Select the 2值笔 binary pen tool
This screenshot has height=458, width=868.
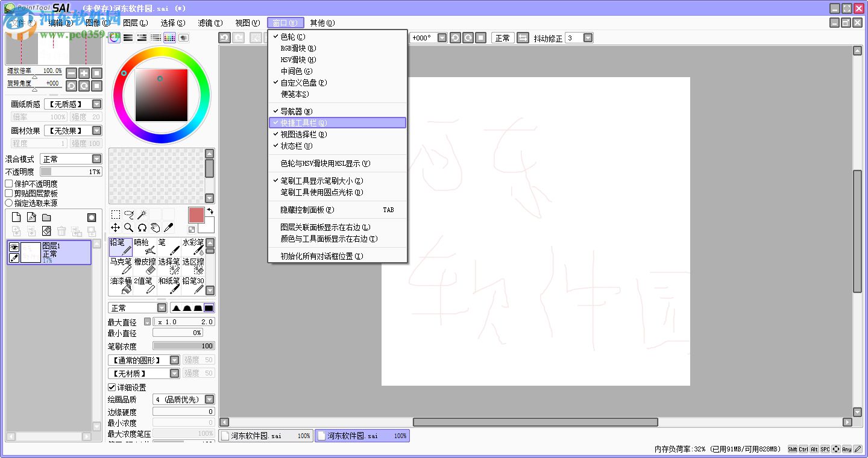coord(145,286)
